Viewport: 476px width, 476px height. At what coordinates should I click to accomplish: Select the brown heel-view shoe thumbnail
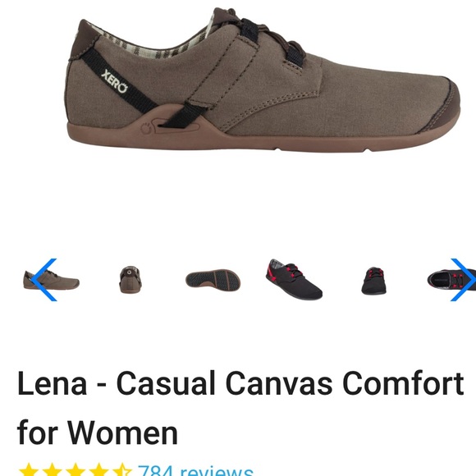(x=130, y=280)
